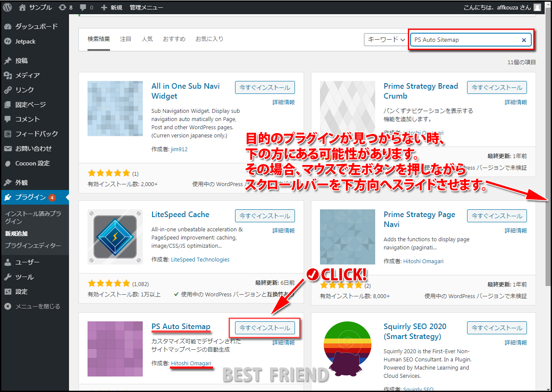Open the updates indicator showing 8

coord(65,7)
